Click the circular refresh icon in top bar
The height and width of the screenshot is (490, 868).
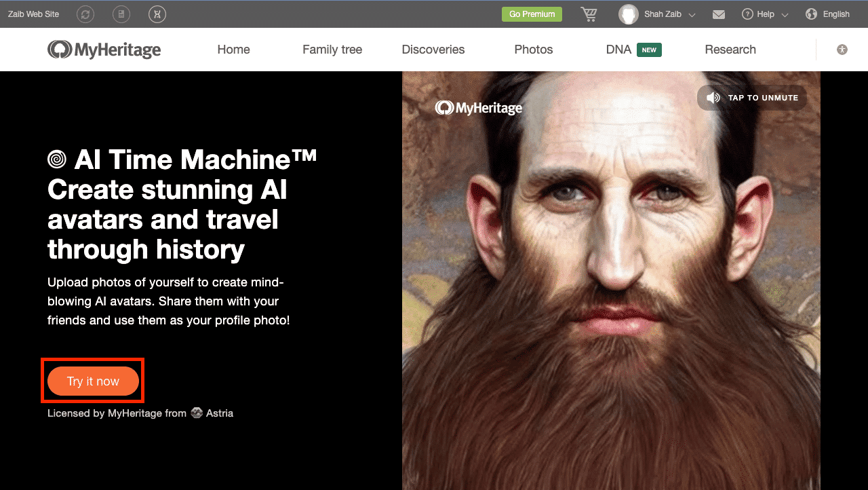[85, 14]
